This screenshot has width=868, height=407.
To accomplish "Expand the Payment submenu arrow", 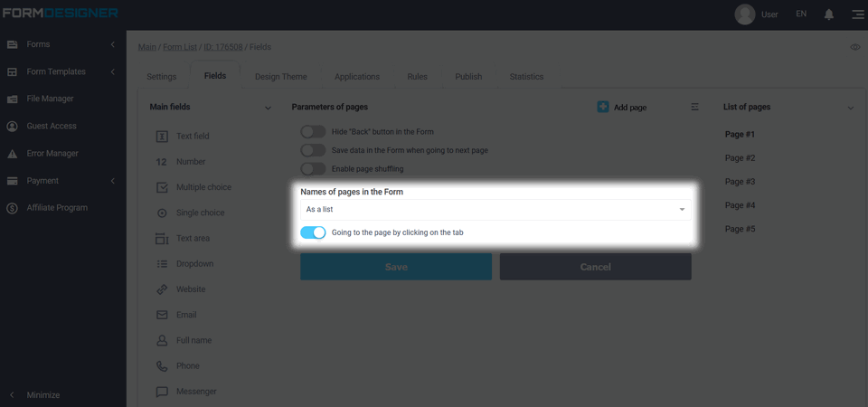I will [113, 181].
